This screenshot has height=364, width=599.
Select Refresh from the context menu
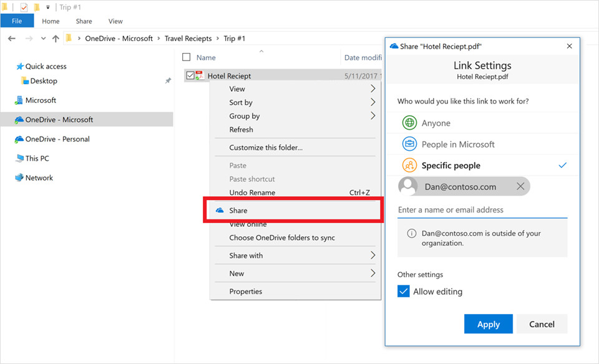tap(241, 129)
